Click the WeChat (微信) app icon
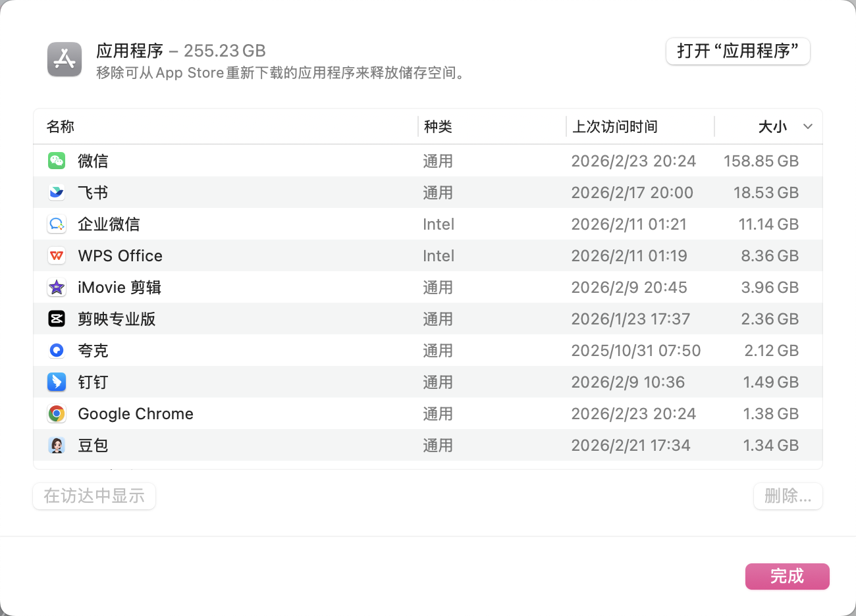The image size is (856, 616). click(57, 161)
